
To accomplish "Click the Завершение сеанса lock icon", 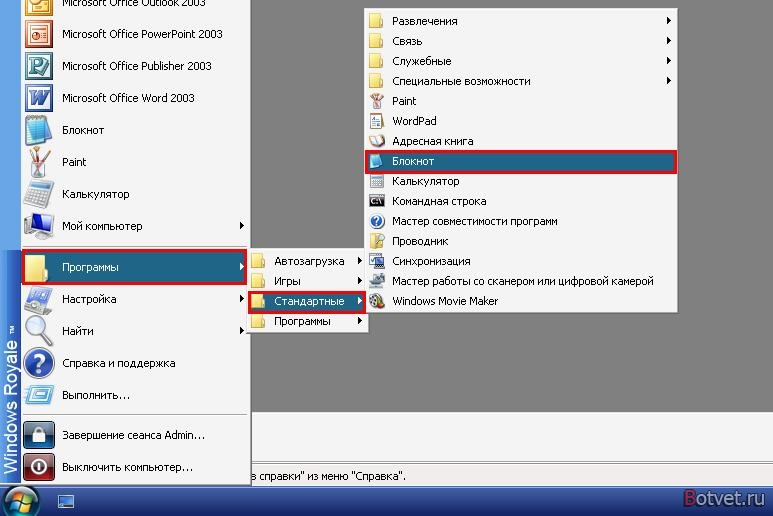I will tap(38, 435).
